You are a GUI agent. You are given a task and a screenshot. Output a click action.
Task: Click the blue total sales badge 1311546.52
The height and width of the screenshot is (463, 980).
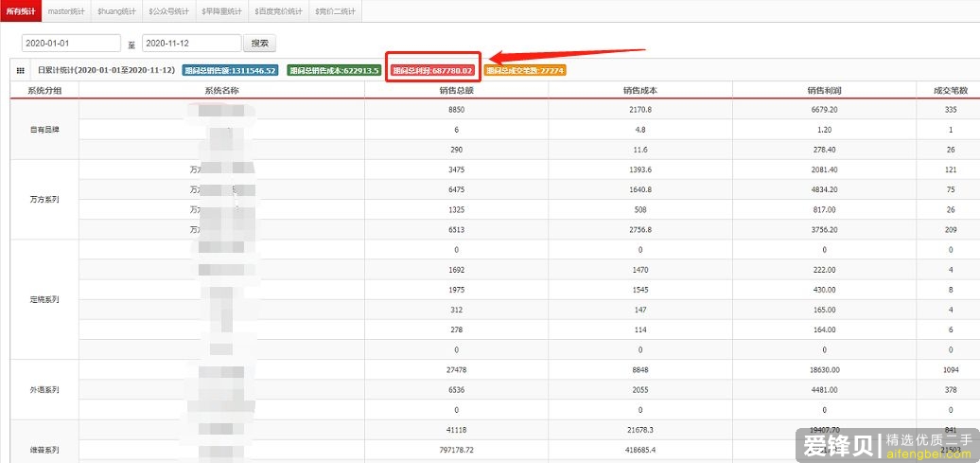coord(230,71)
